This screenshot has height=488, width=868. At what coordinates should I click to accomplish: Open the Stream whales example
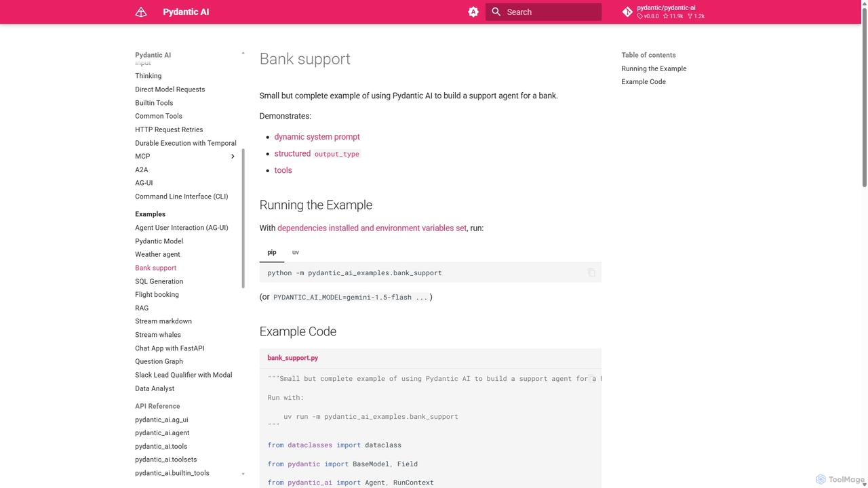(158, 335)
